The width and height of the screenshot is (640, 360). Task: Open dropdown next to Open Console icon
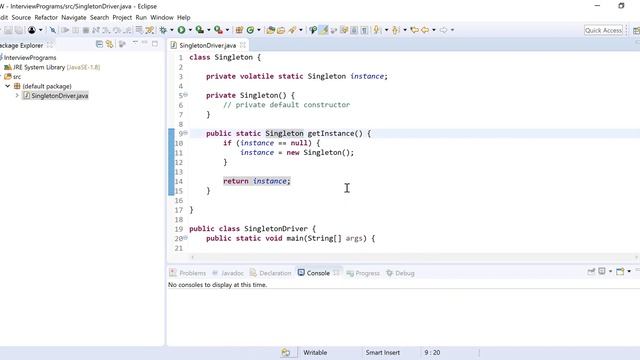pos(629,271)
